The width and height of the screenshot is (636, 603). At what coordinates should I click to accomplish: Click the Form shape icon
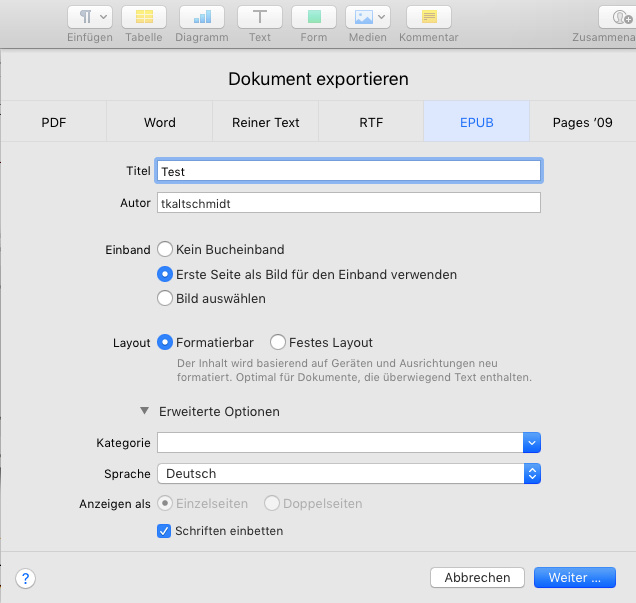pyautogui.click(x=314, y=17)
